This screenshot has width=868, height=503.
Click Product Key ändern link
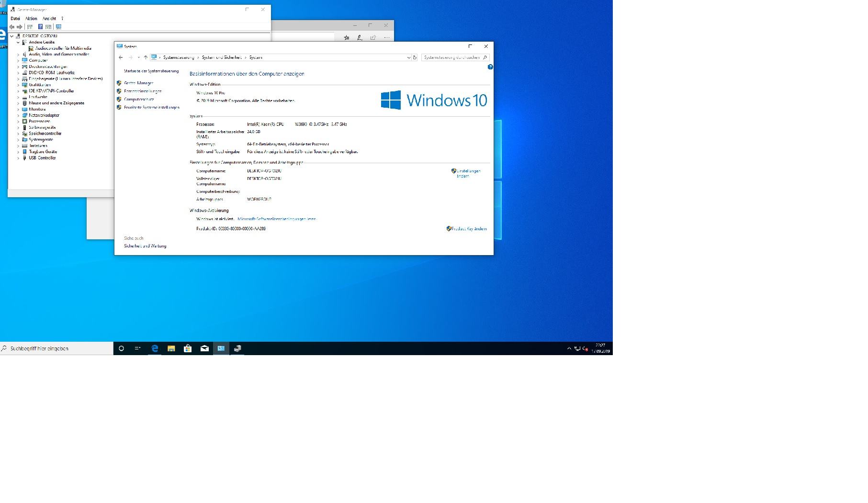coord(469,229)
